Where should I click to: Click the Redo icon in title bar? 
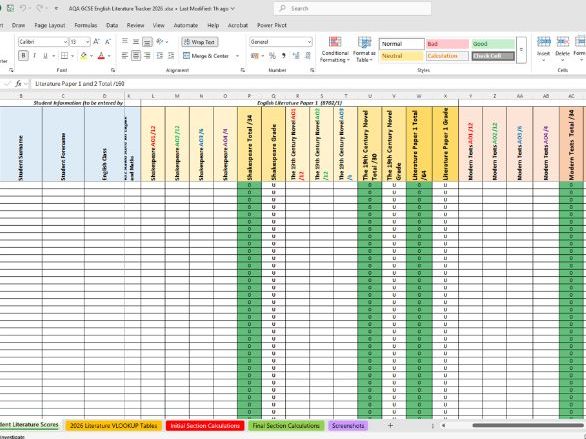pyautogui.click(x=40, y=8)
